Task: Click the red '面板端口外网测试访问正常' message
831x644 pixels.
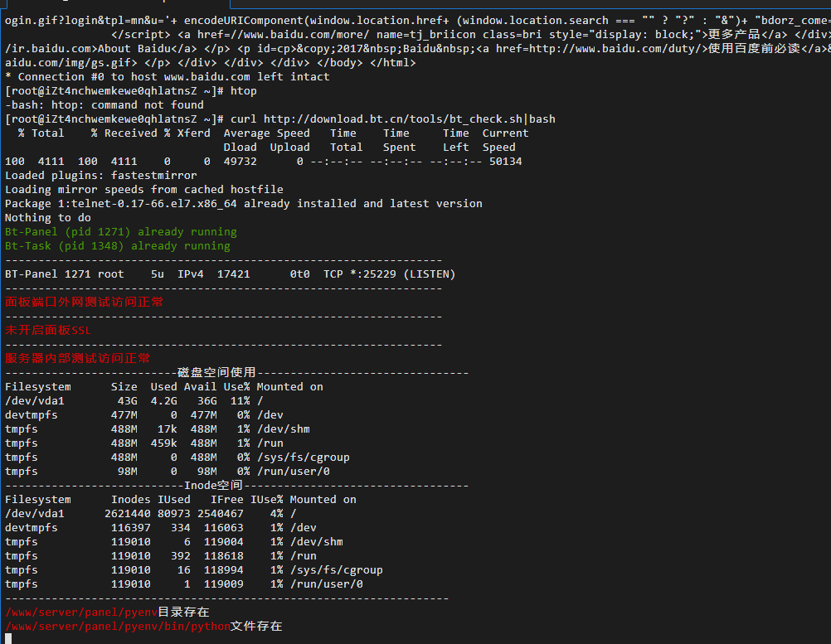Action: point(85,302)
